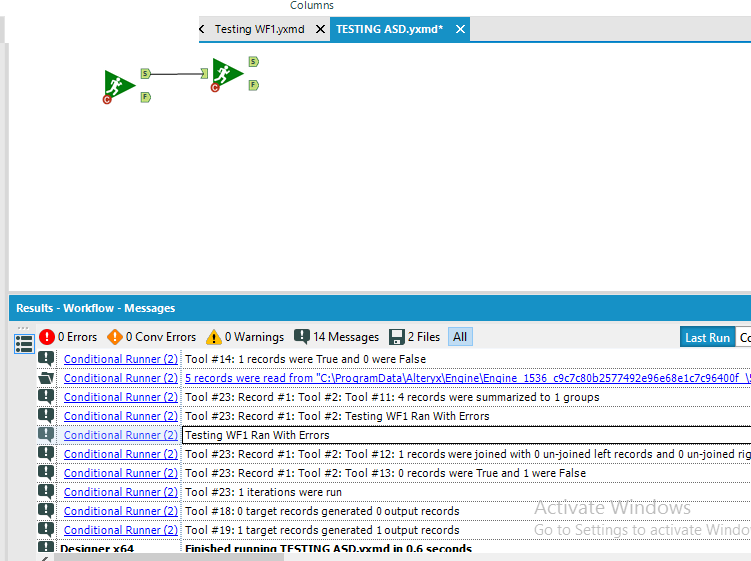The width and height of the screenshot is (751, 561).
Task: Click message icon for 1 iterations row
Action: pyautogui.click(x=46, y=492)
